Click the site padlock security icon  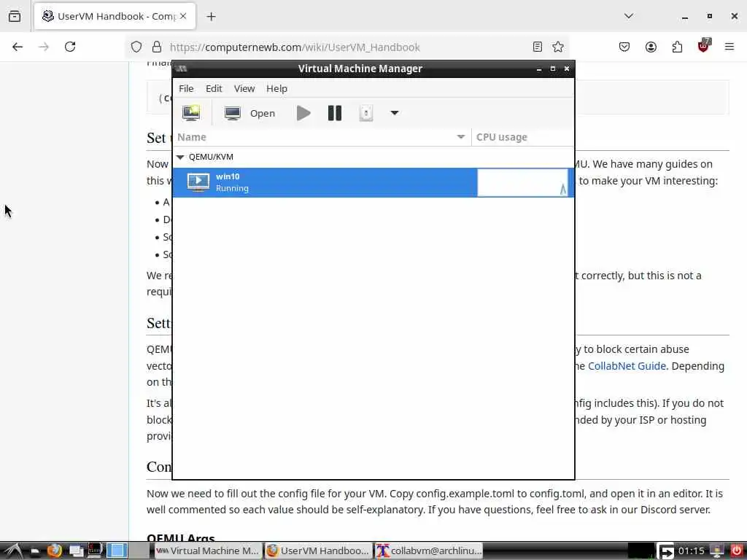pyautogui.click(x=156, y=47)
